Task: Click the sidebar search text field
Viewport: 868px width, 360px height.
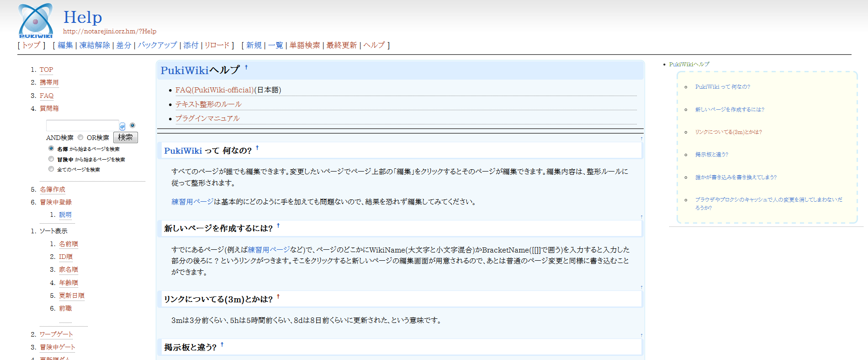Action: (82, 126)
